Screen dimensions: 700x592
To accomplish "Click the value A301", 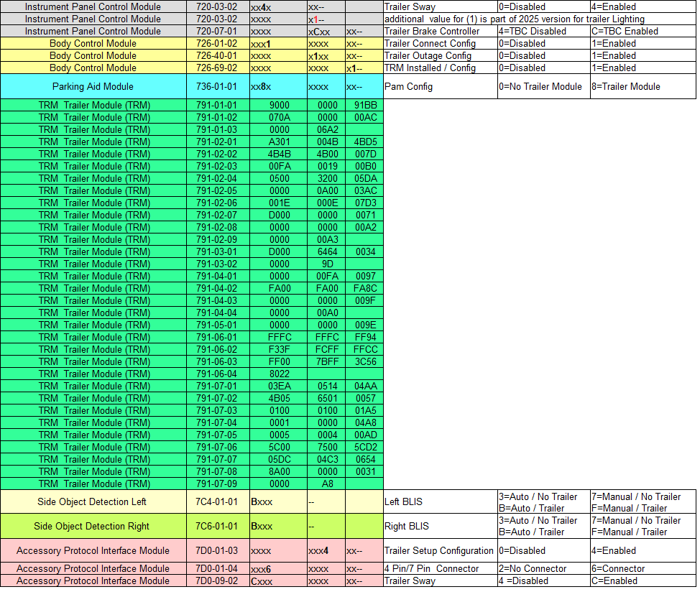I will [x=279, y=142].
